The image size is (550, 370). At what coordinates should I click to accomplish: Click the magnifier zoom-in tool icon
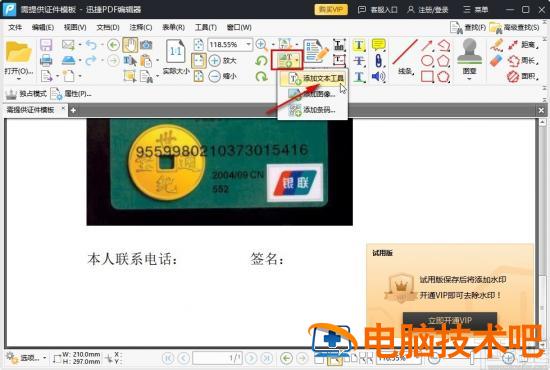tap(261, 45)
